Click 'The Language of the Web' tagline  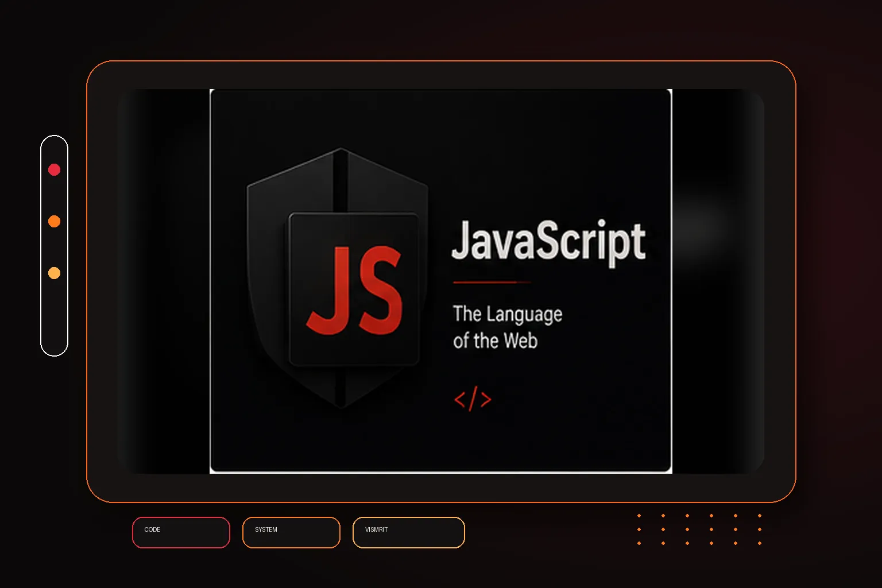point(508,327)
